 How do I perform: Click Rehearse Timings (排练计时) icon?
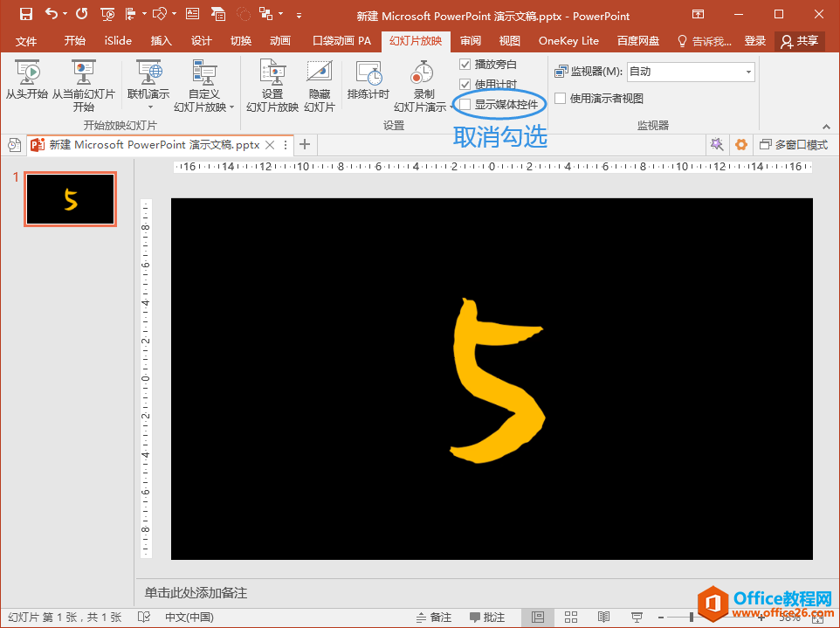pyautogui.click(x=368, y=79)
